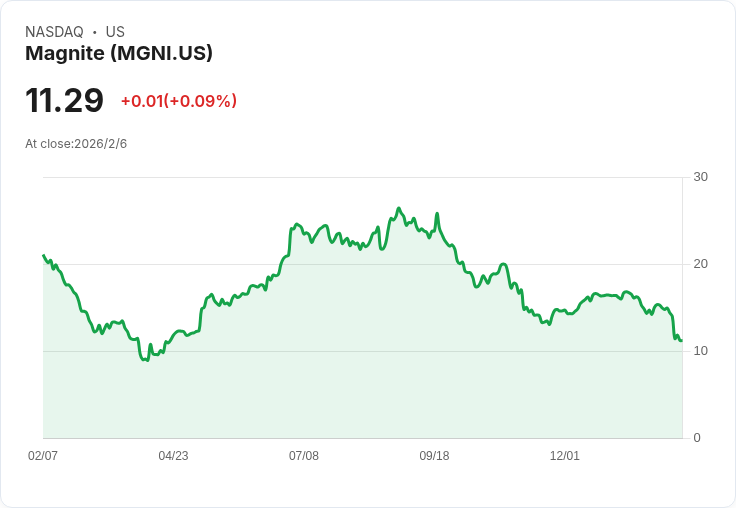Select the current price 11.29

click(x=64, y=100)
